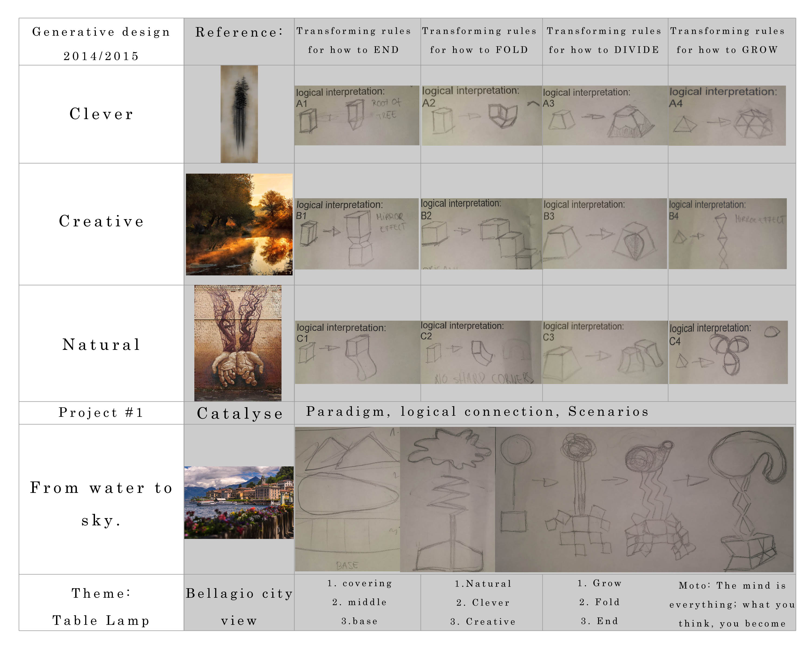Click the 'Theme: Table Lamp' cell

click(x=101, y=606)
